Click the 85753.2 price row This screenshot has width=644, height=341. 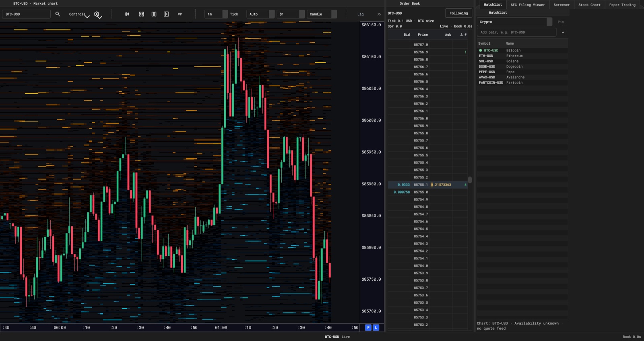427,325
